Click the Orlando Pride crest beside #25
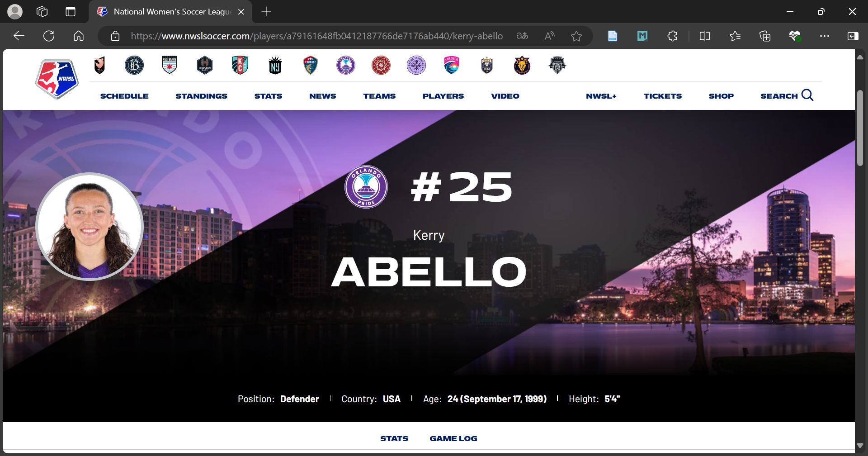 coord(366,187)
